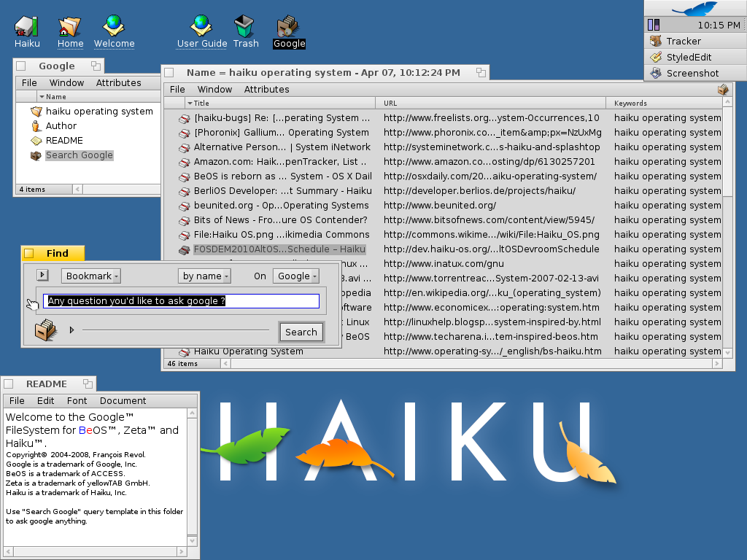Open the Google volume dropdown in Find
This screenshot has height=560, width=747.
tap(296, 276)
